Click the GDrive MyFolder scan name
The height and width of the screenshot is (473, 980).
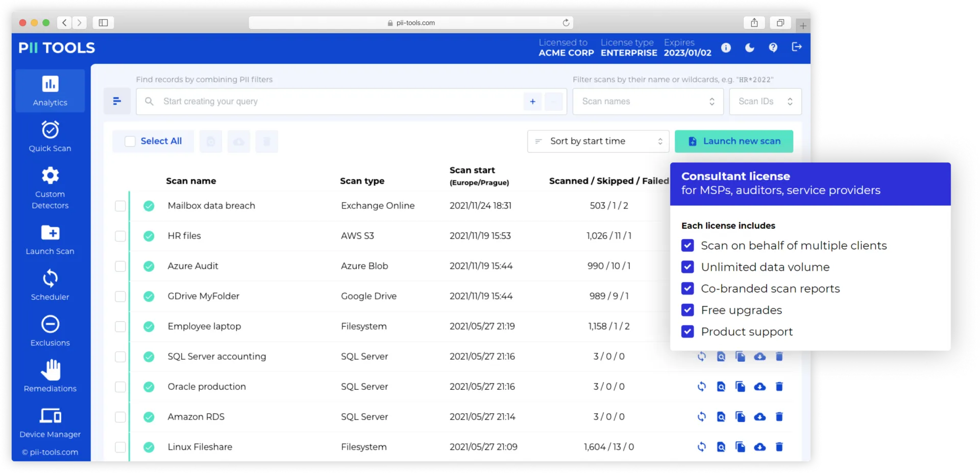pyautogui.click(x=203, y=296)
